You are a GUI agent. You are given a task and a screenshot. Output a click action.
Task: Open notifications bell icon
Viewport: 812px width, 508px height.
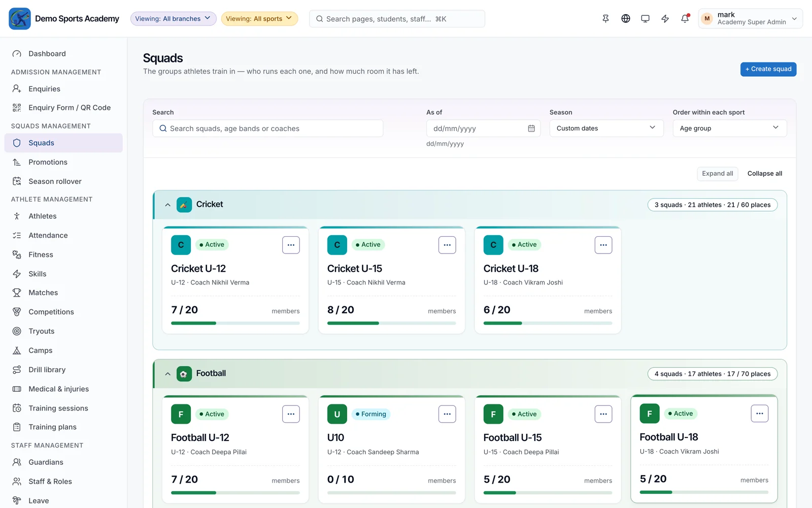(685, 19)
